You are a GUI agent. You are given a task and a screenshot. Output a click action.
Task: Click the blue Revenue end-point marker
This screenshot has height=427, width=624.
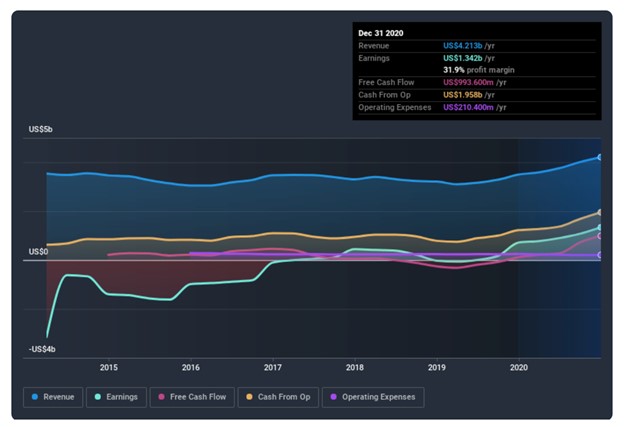pos(600,157)
